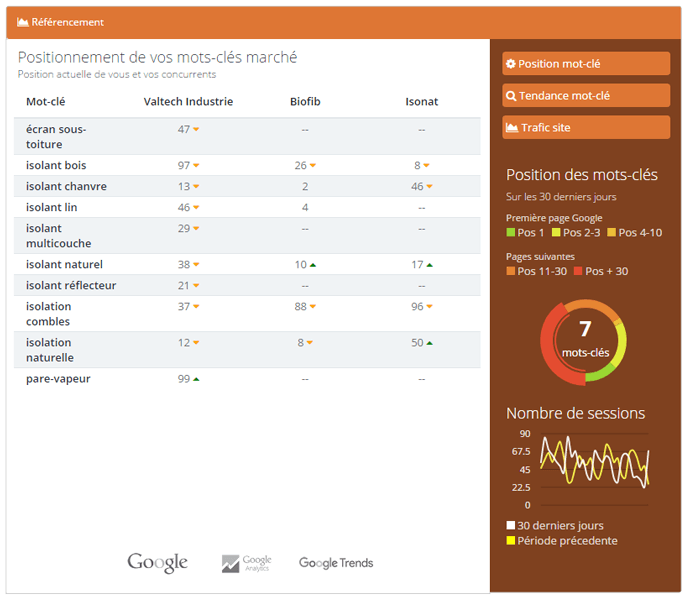Open the Tendance mot-clé button
This screenshot has width=685, height=597.
point(586,96)
